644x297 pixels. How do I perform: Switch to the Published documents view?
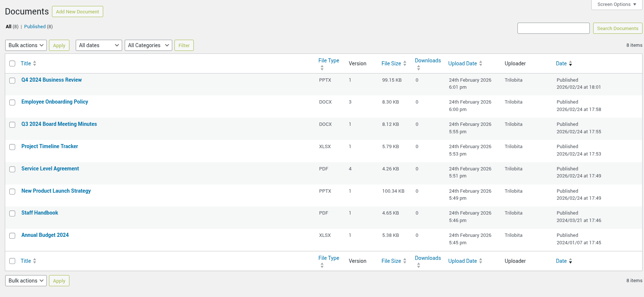pos(35,27)
